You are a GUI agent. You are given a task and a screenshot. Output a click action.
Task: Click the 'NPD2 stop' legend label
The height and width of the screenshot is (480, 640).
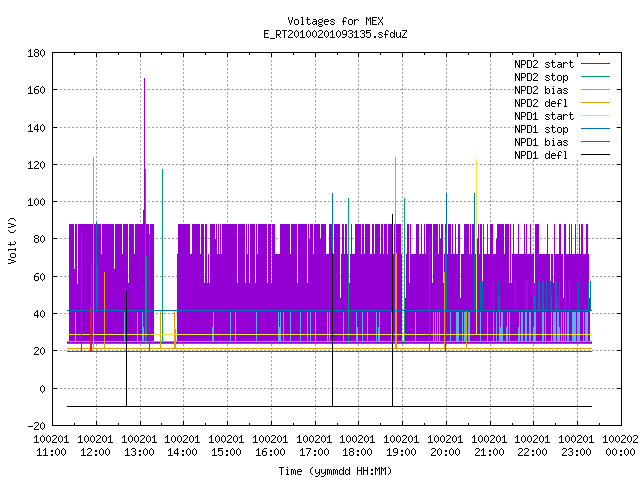tap(541, 77)
